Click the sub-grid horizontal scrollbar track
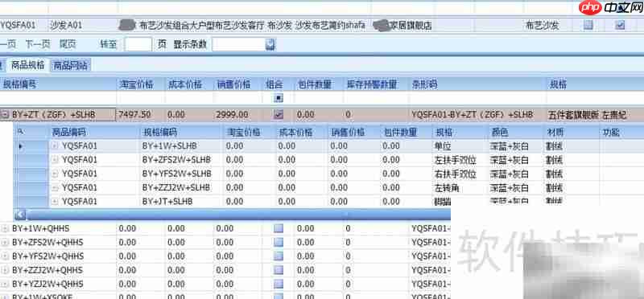The height and width of the screenshot is (299, 644). coord(238,214)
